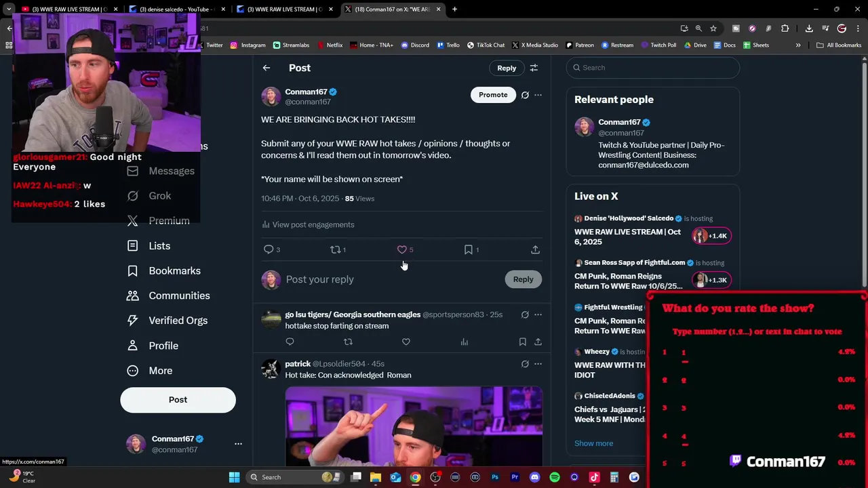868x488 pixels.
Task: Show more Live on X
Action: 593,443
